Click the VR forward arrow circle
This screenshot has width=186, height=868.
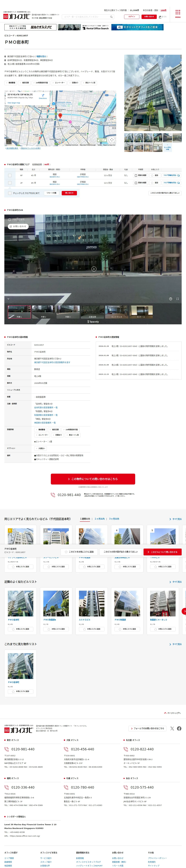(x=94, y=269)
